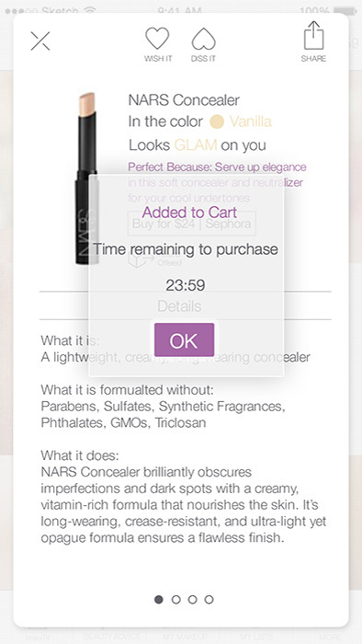Go to the first page dot
362x644 pixels.
pos(159,600)
